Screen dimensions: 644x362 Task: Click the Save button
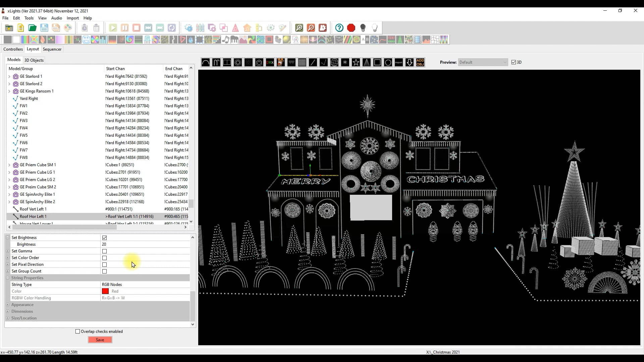[x=100, y=340]
